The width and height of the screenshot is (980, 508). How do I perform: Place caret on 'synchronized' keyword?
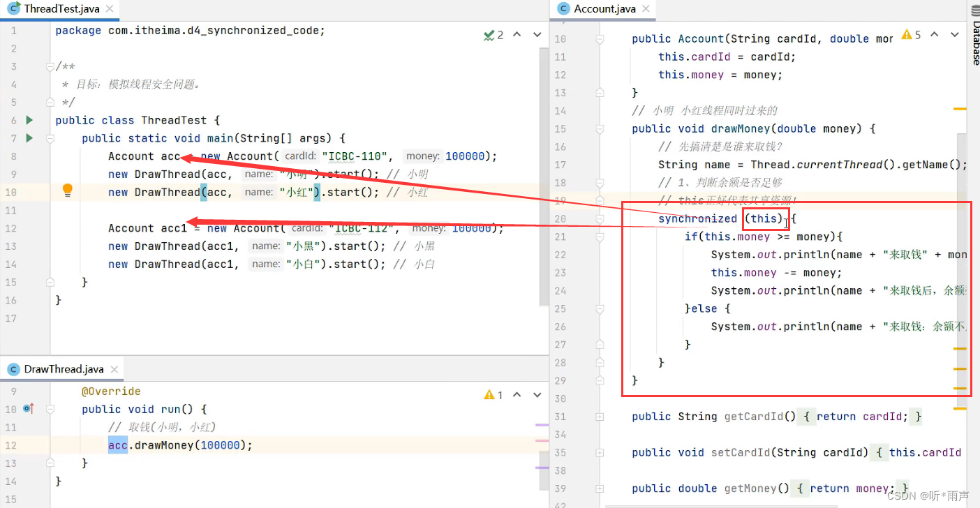point(697,218)
